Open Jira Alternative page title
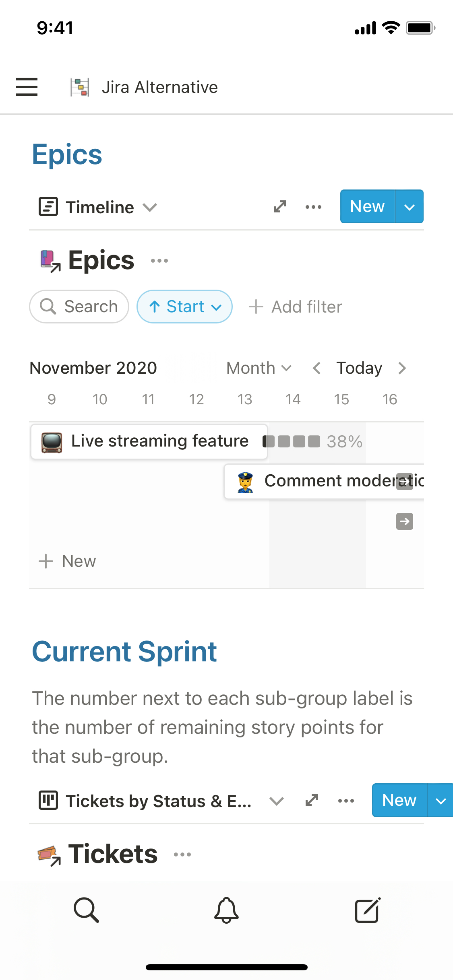 [159, 87]
